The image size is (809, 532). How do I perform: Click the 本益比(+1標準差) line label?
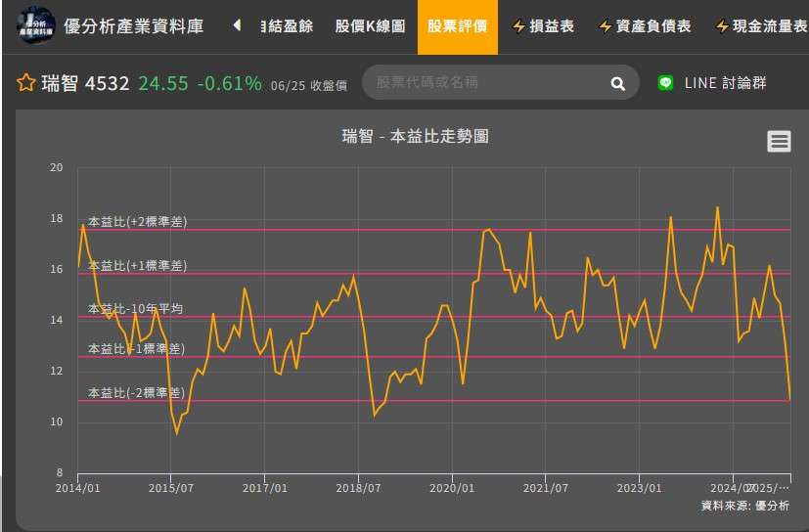pyautogui.click(x=137, y=266)
